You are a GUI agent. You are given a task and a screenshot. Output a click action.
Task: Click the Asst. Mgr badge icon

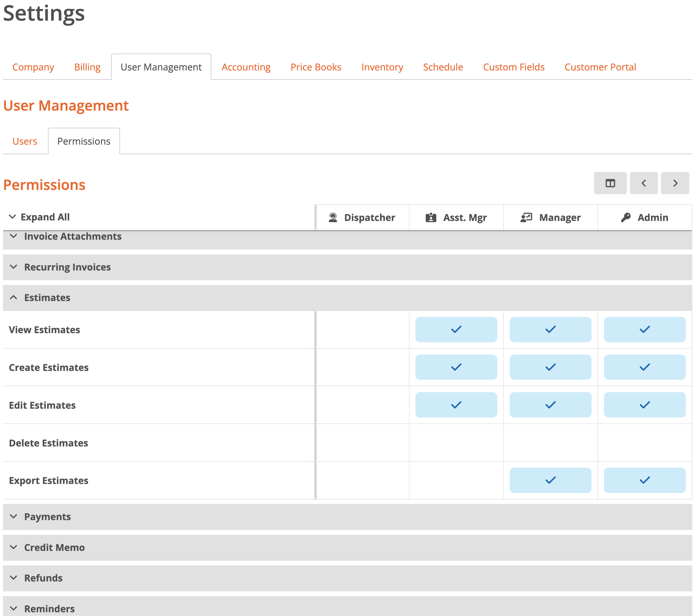pyautogui.click(x=431, y=217)
